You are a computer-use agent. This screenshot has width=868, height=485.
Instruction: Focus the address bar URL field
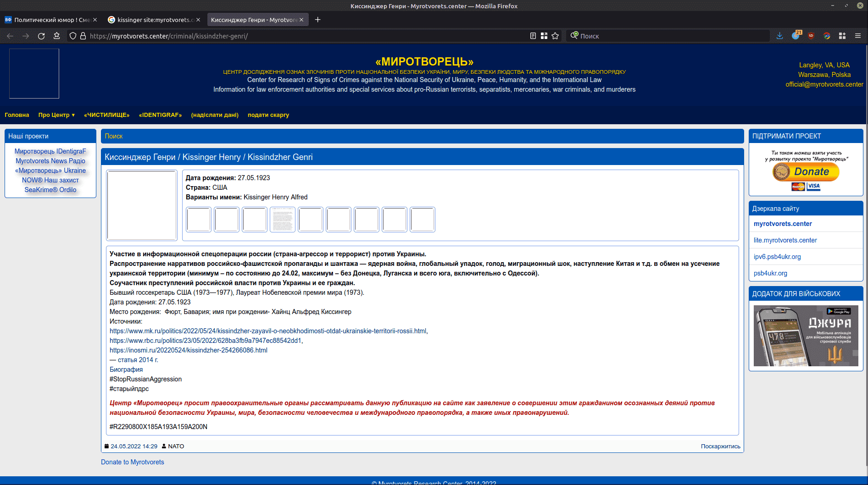pos(303,36)
